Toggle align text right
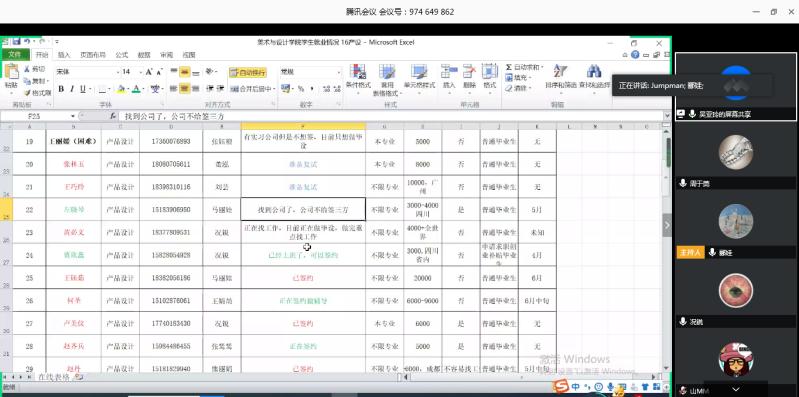This screenshot has height=397, width=799. (195, 89)
